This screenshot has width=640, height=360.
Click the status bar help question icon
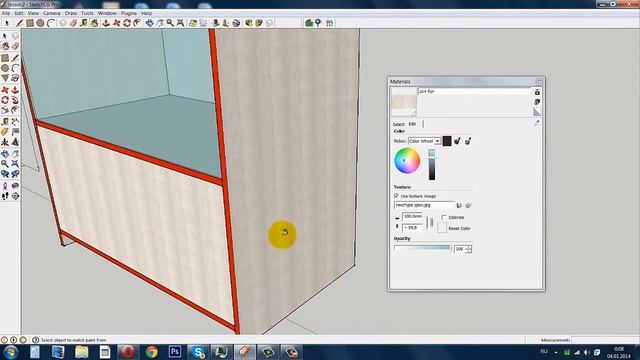36,340
